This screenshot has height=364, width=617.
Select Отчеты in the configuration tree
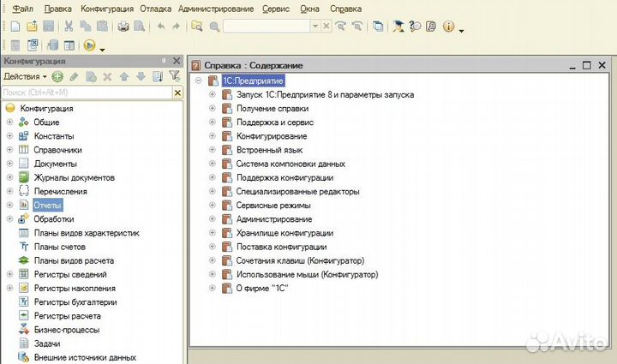pyautogui.click(x=48, y=205)
